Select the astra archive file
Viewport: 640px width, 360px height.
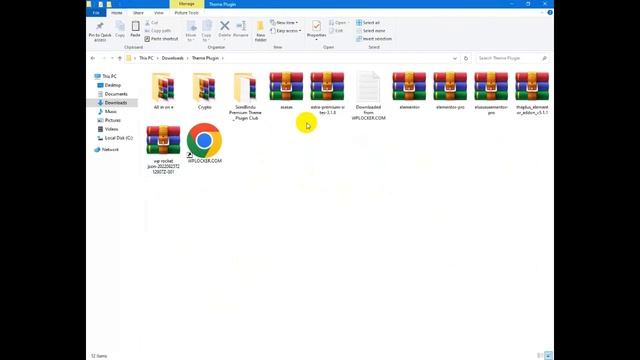(x=286, y=91)
